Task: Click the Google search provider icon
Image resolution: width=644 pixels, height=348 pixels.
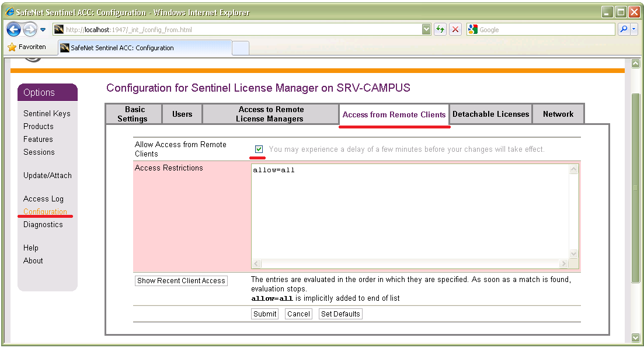Action: [x=473, y=30]
